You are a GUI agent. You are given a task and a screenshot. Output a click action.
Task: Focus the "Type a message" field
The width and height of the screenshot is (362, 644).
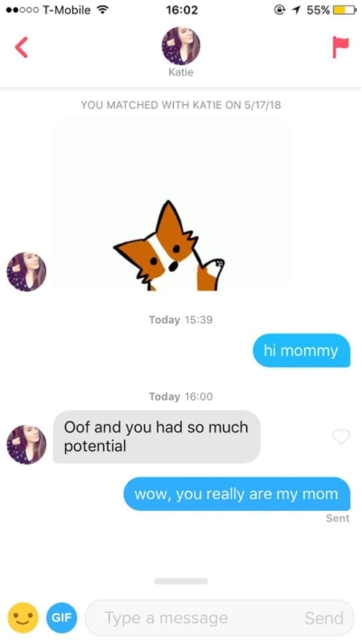click(220, 617)
